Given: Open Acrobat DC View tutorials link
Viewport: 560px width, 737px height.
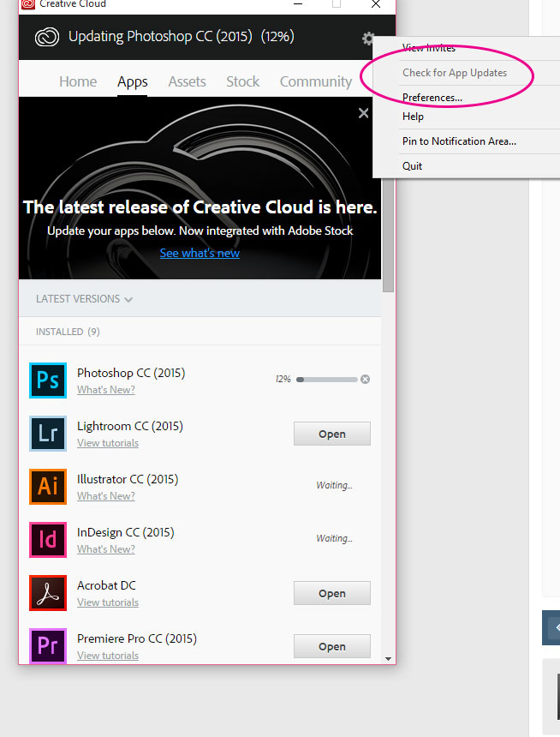Looking at the screenshot, I should pyautogui.click(x=108, y=602).
